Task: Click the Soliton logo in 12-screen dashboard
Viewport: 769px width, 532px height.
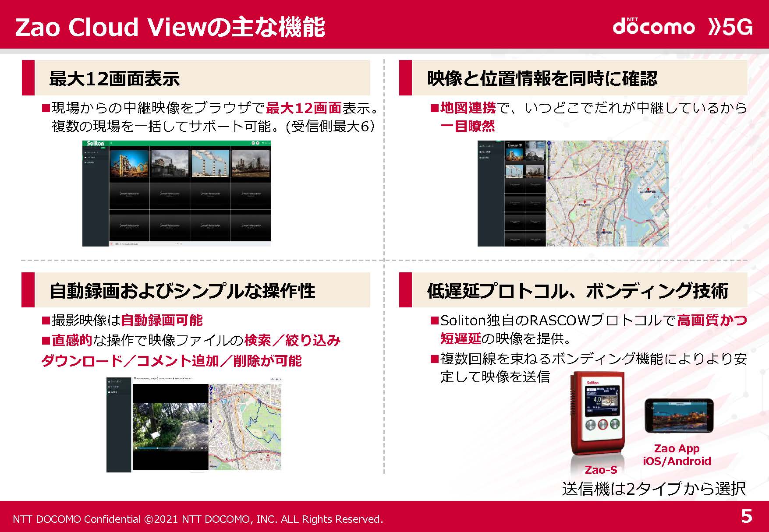Action: [95, 143]
